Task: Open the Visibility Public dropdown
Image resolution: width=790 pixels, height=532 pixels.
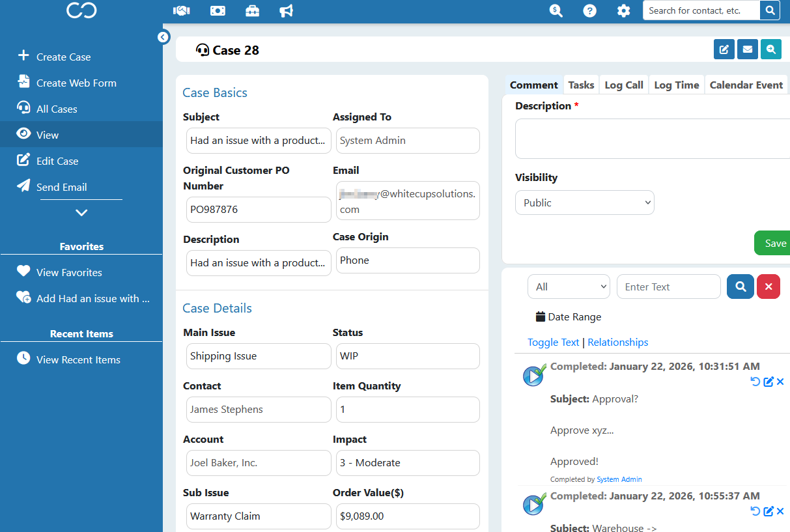Action: click(585, 203)
